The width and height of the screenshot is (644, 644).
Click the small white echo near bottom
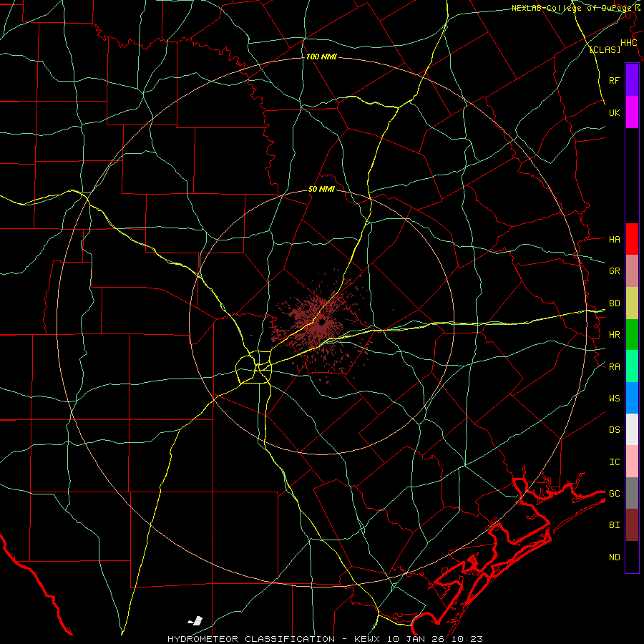click(195, 620)
